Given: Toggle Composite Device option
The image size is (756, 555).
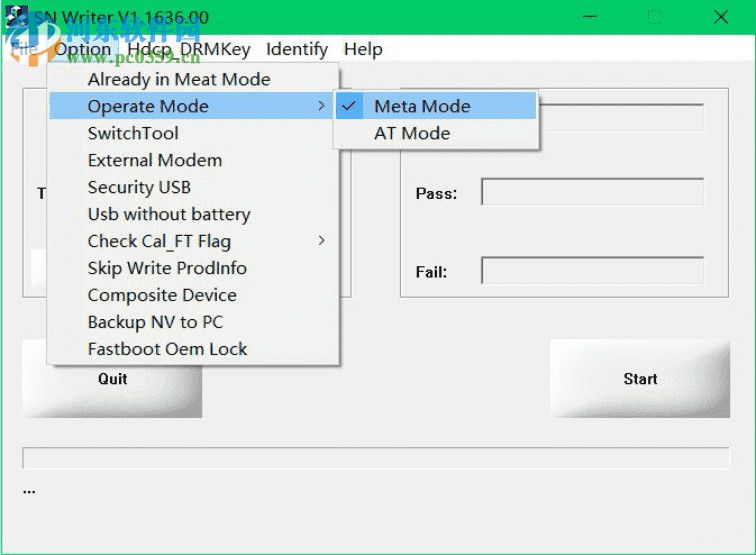Looking at the screenshot, I should point(192,295).
